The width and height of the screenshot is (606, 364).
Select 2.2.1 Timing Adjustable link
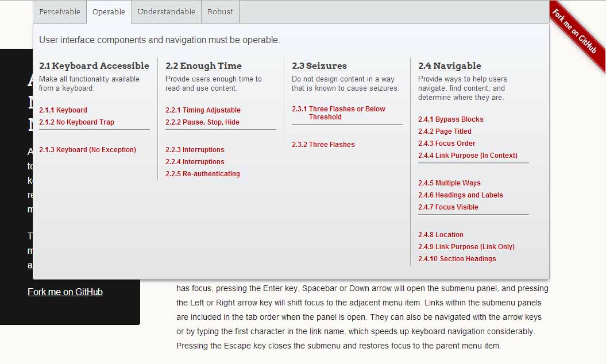coord(203,110)
